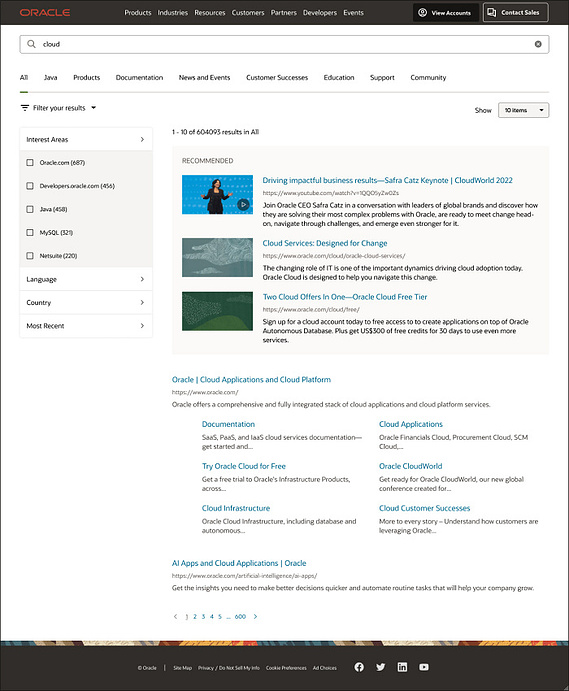This screenshot has width=569, height=691.
Task: Open AI Apps and Cloud Applications result
Action: pos(239,563)
